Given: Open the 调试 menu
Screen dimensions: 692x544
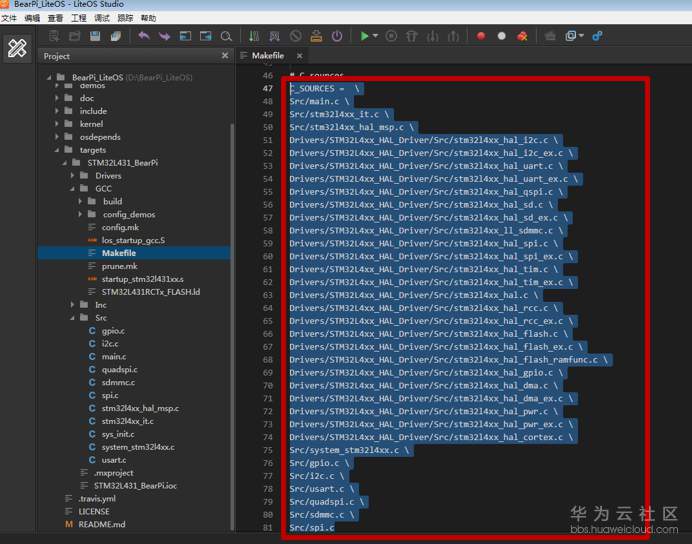Looking at the screenshot, I should tap(102, 18).
